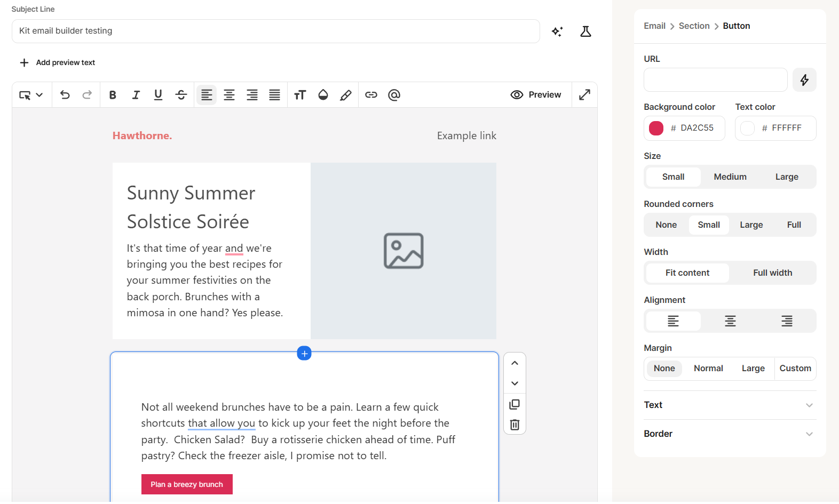Set margin to Custom
This screenshot has width=839, height=504.
(795, 369)
